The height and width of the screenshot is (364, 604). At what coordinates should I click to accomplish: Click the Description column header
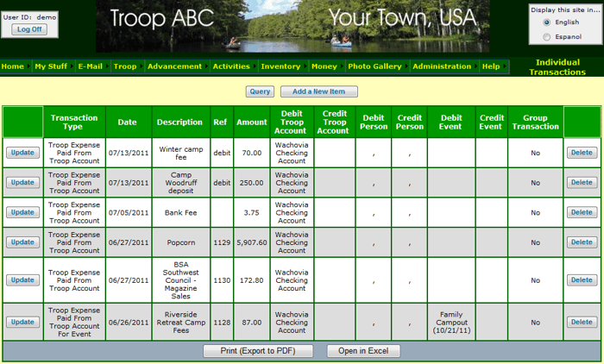click(179, 122)
